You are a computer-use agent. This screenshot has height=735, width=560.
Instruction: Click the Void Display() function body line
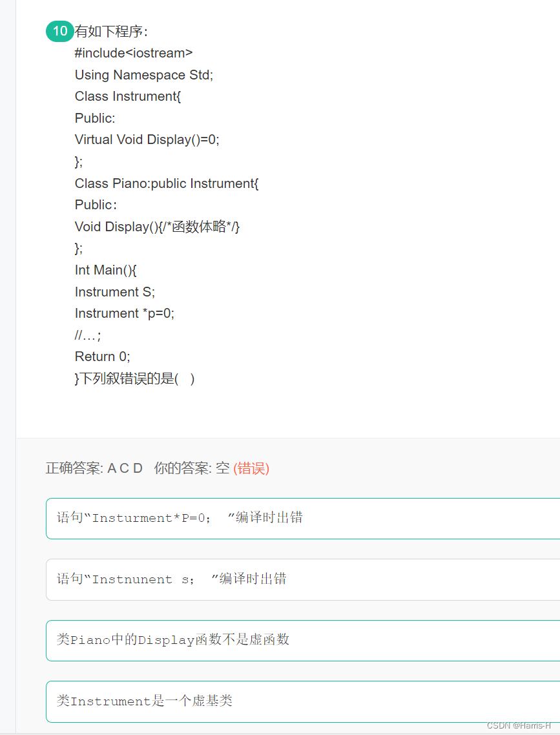pos(157,227)
